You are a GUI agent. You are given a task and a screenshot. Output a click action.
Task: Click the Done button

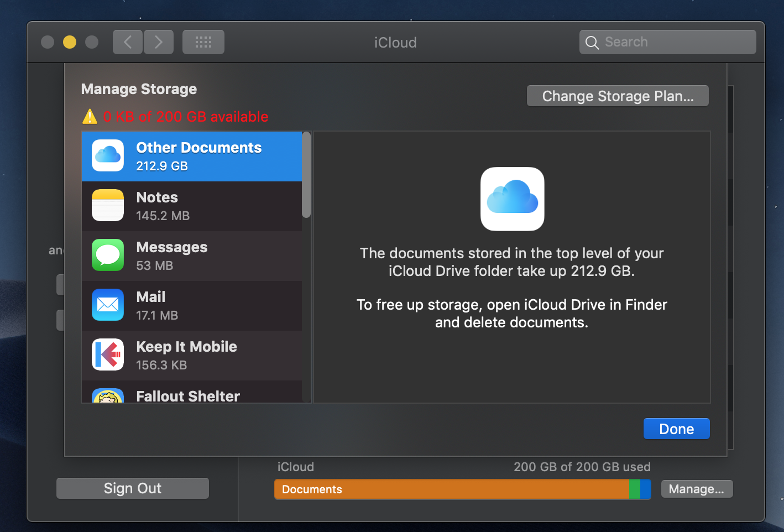coord(677,429)
